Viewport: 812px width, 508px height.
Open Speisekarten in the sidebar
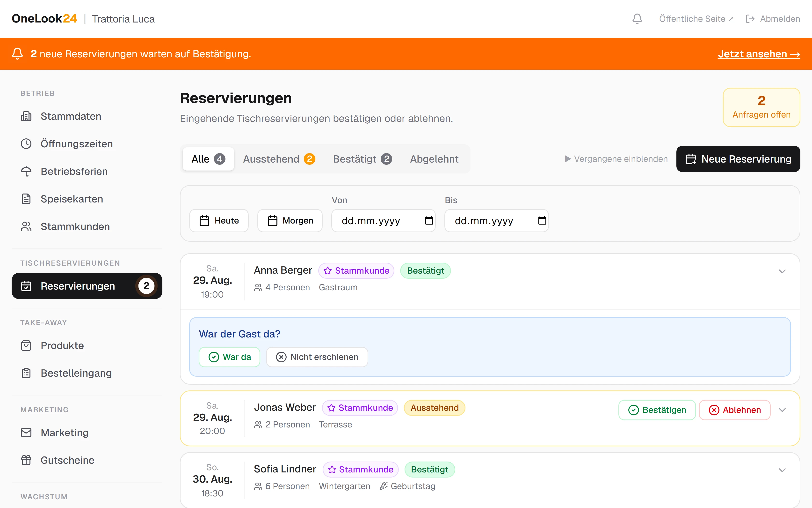[x=87, y=199]
